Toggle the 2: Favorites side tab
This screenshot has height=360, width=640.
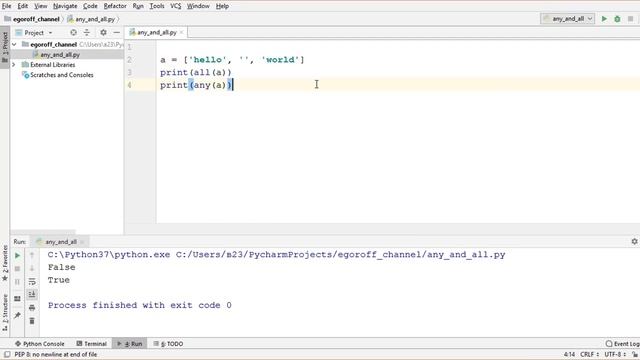pyautogui.click(x=5, y=263)
